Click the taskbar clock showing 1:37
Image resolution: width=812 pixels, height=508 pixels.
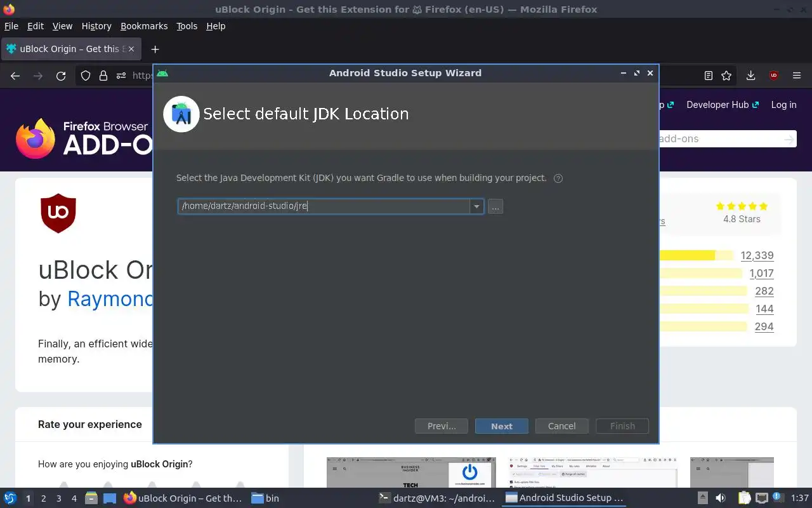tap(799, 498)
